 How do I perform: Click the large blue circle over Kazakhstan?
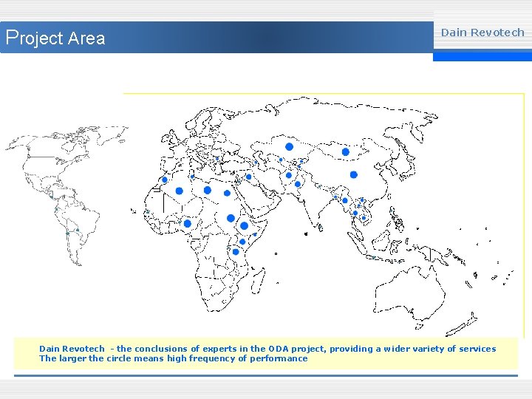289,147
